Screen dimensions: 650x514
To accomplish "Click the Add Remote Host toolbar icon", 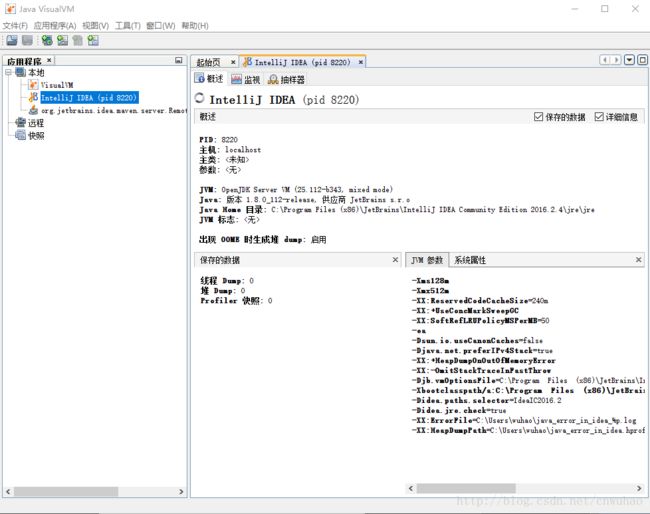I will coord(62,40).
